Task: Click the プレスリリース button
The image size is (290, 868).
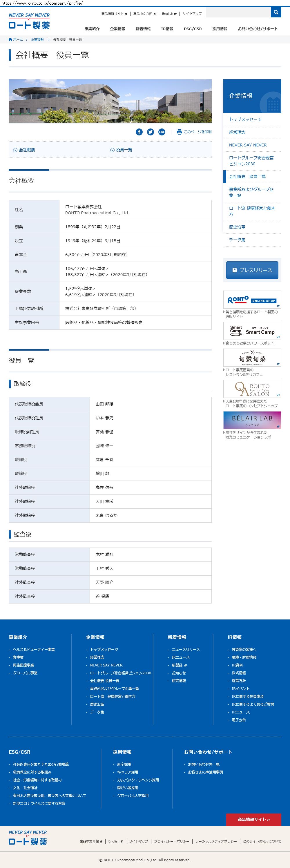Action: pos(252,270)
